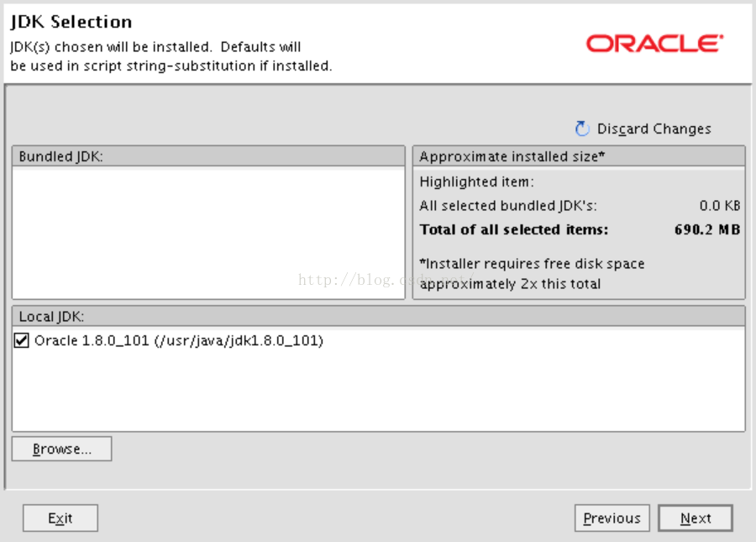Click the 690.2 MB total value

click(707, 229)
